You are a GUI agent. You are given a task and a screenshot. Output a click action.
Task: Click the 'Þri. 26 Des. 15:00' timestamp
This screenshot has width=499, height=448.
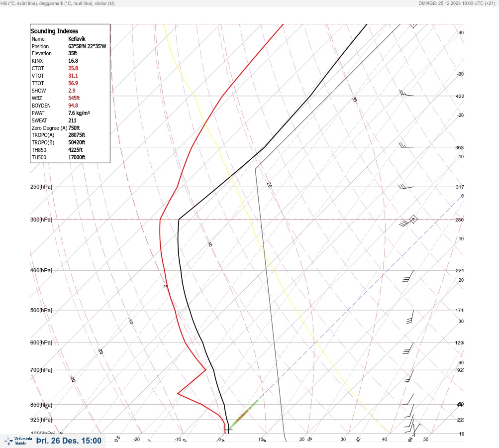tap(69, 441)
